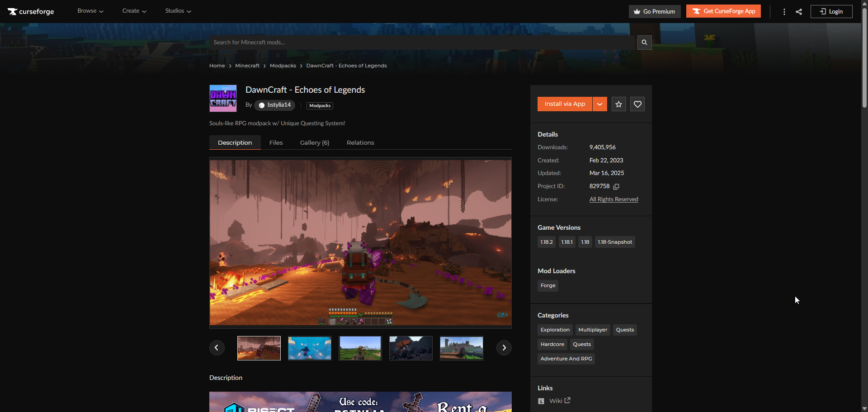Viewport: 868px width, 412px height.
Task: Switch to the Files tab
Action: tap(276, 143)
